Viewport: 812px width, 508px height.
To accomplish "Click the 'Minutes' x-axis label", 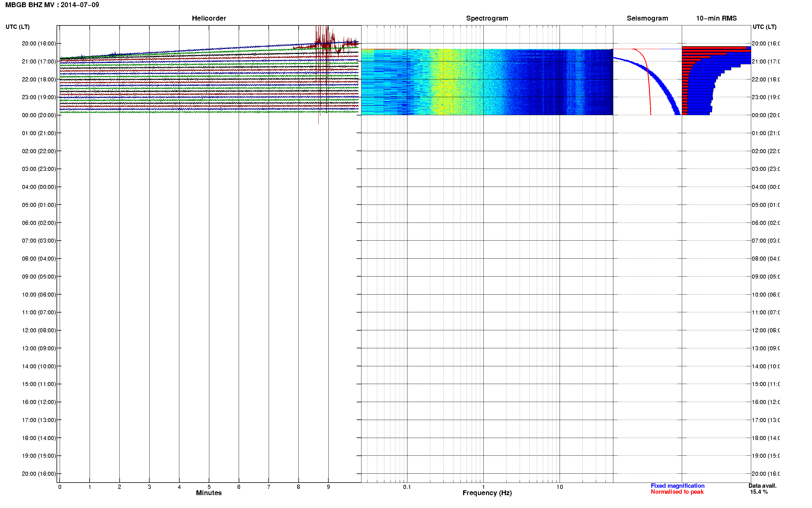I will [x=209, y=493].
